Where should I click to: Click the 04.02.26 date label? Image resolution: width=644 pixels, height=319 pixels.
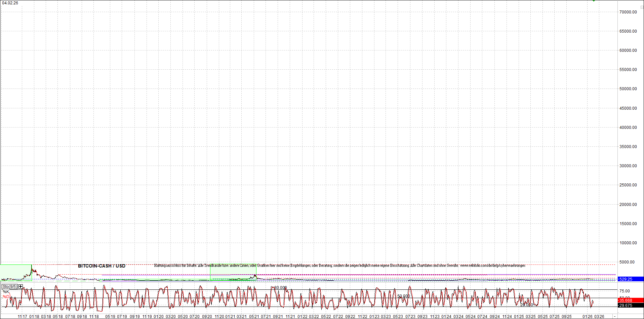[x=10, y=3]
